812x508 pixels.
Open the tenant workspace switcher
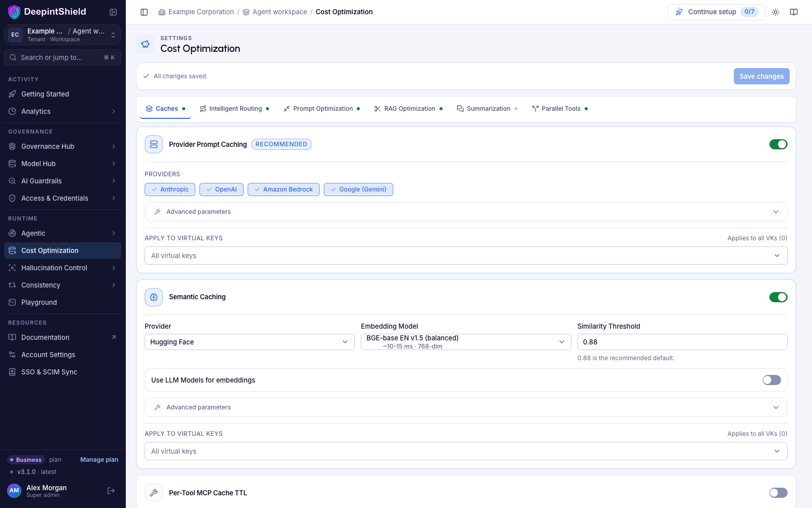pyautogui.click(x=62, y=35)
